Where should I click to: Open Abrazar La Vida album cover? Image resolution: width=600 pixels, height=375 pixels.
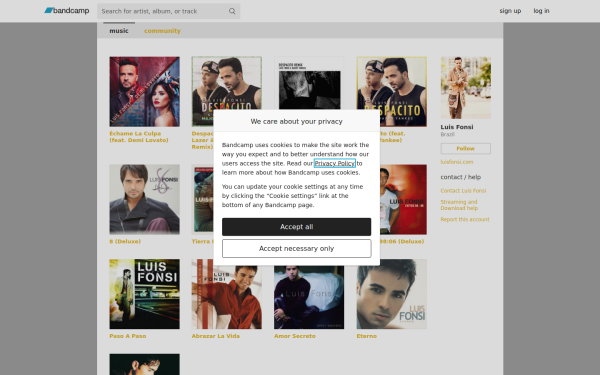(227, 297)
